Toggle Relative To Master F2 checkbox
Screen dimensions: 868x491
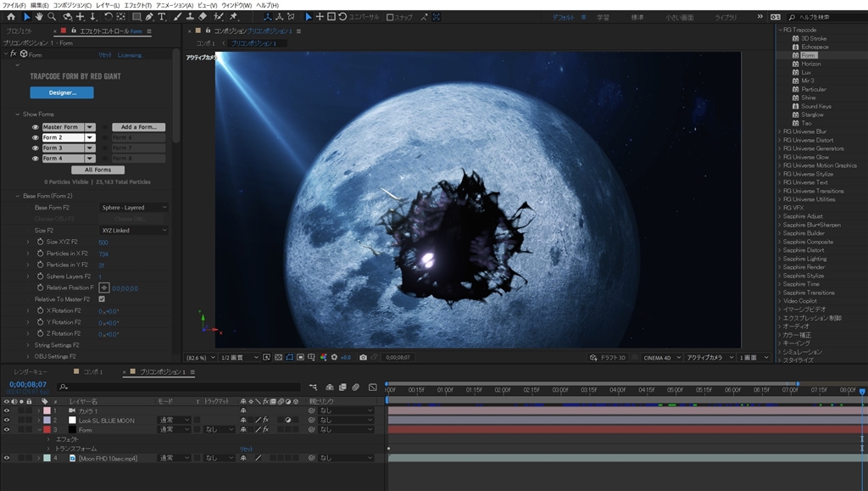pyautogui.click(x=102, y=299)
